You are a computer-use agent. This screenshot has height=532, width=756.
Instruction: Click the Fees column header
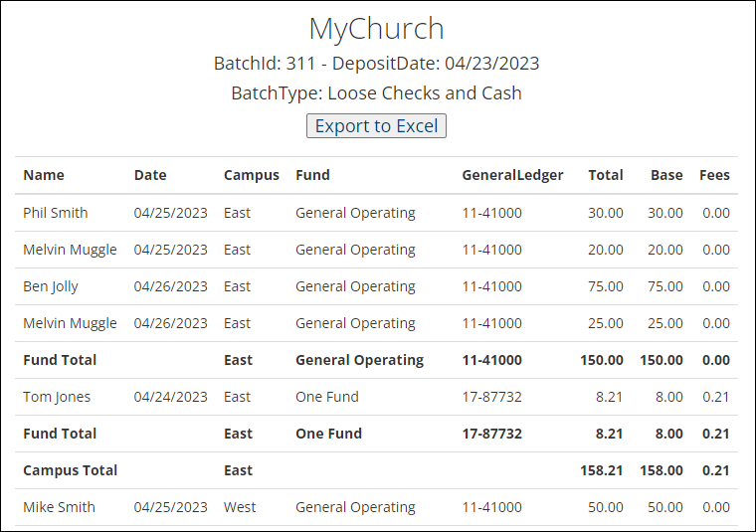[714, 175]
